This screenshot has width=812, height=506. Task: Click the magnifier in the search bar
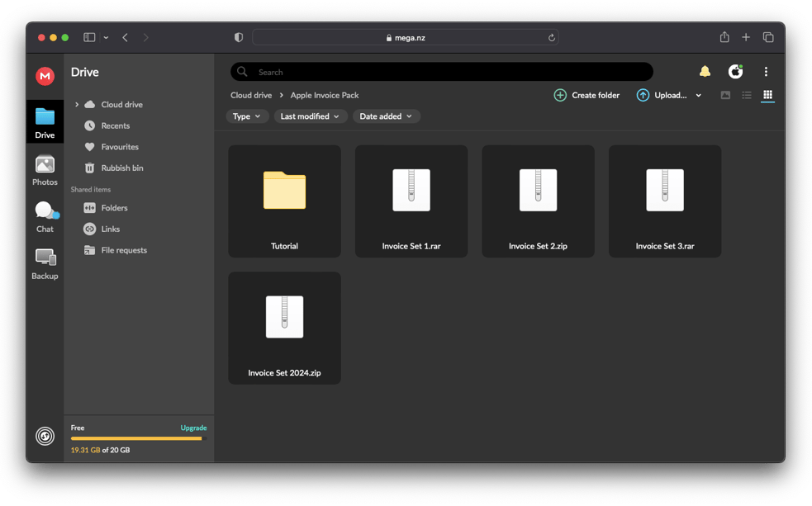[240, 71]
